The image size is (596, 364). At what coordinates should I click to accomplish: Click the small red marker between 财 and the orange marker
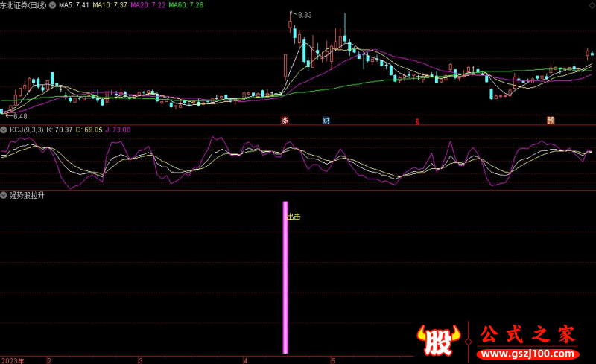417,121
